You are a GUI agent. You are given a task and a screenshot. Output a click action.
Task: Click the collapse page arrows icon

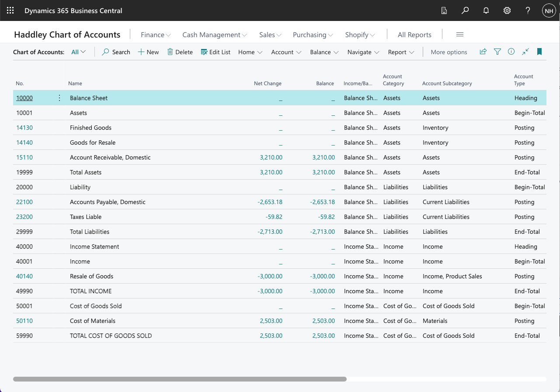click(525, 52)
